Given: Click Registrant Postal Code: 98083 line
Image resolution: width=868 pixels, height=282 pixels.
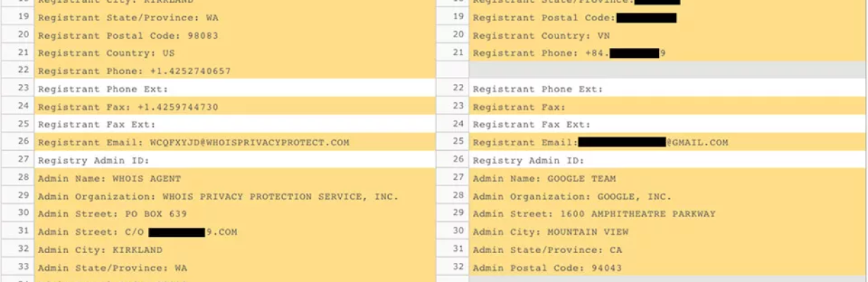Looking at the screenshot, I should pos(234,35).
